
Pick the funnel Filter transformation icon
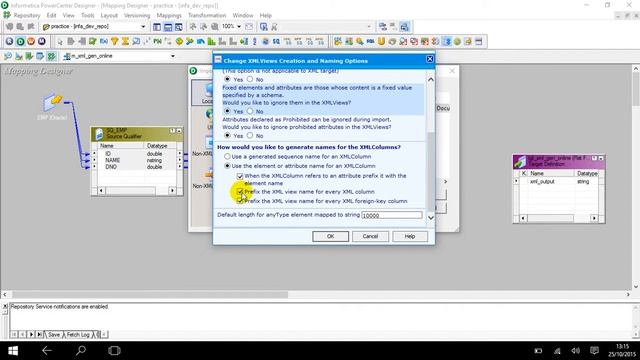(x=115, y=42)
